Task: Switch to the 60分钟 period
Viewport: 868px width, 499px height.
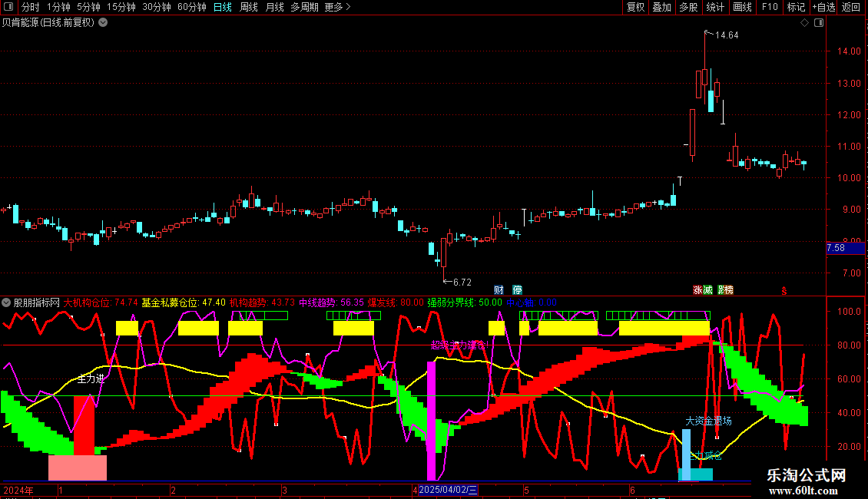Action: [x=192, y=7]
